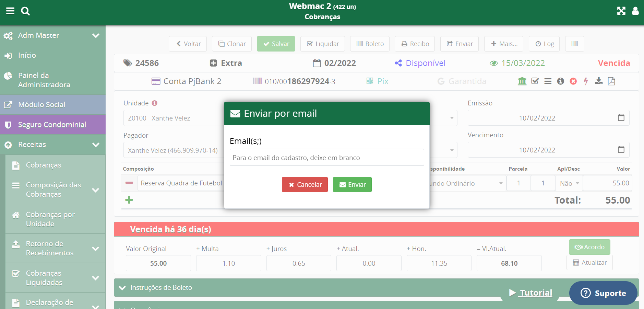644x309 pixels.
Task: Open the hamburger menu icon
Action: point(10,11)
